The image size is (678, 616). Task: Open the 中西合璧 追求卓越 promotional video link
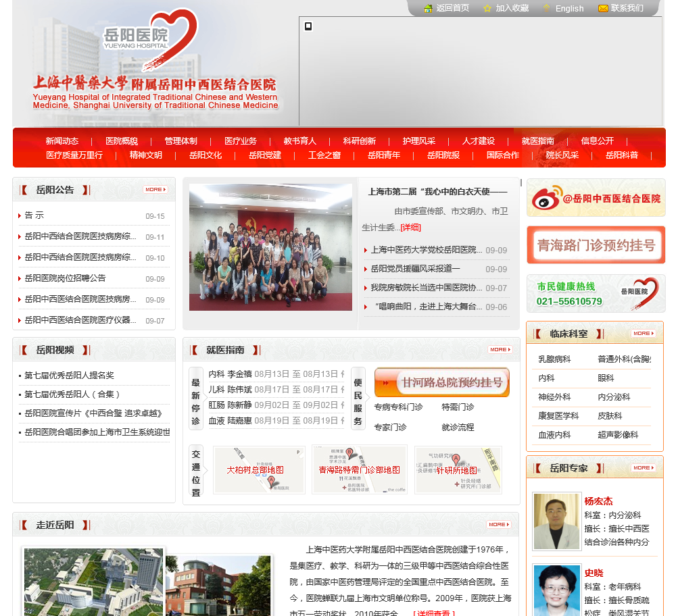coord(93,413)
